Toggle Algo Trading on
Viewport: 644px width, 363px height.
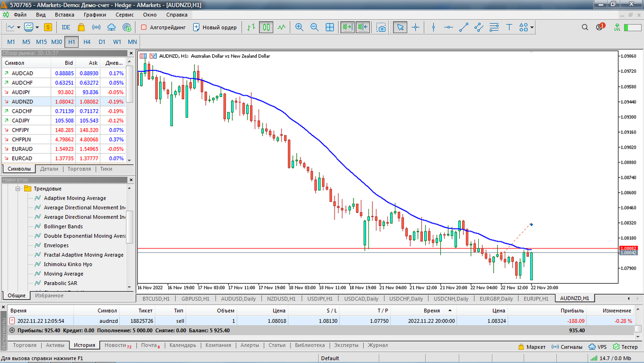163,27
